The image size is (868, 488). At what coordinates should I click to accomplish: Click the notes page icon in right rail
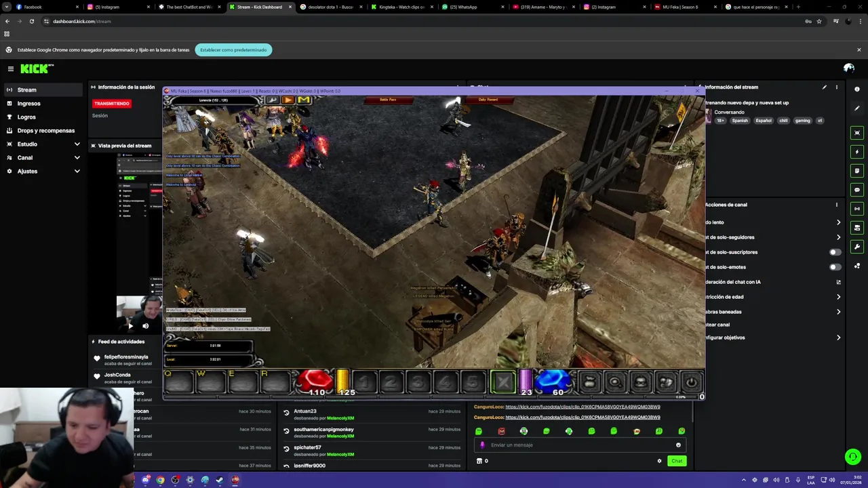[x=857, y=171]
